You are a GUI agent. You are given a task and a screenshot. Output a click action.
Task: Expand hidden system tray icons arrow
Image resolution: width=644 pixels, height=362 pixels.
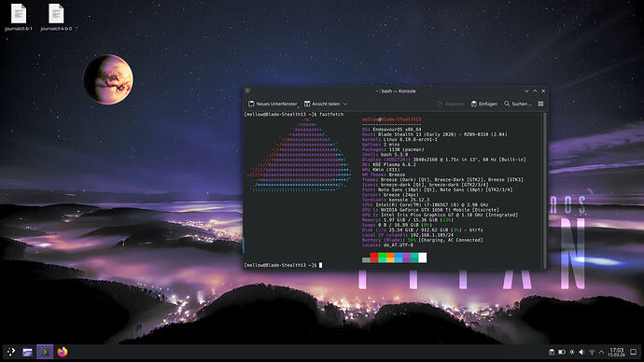pyautogui.click(x=601, y=352)
